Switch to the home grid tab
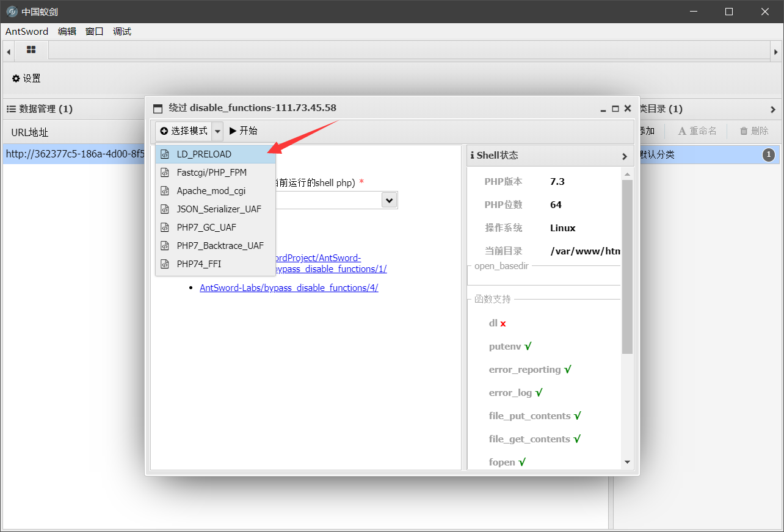 tap(31, 50)
